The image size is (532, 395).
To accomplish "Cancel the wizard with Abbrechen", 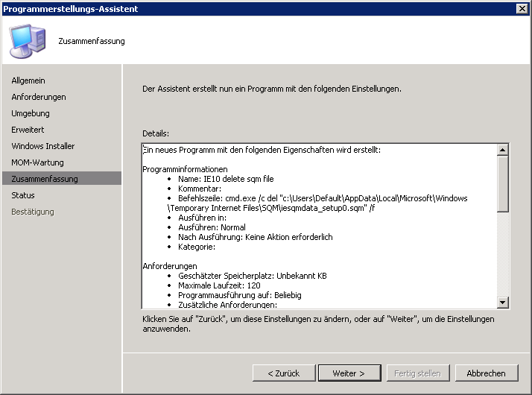I will [x=486, y=373].
